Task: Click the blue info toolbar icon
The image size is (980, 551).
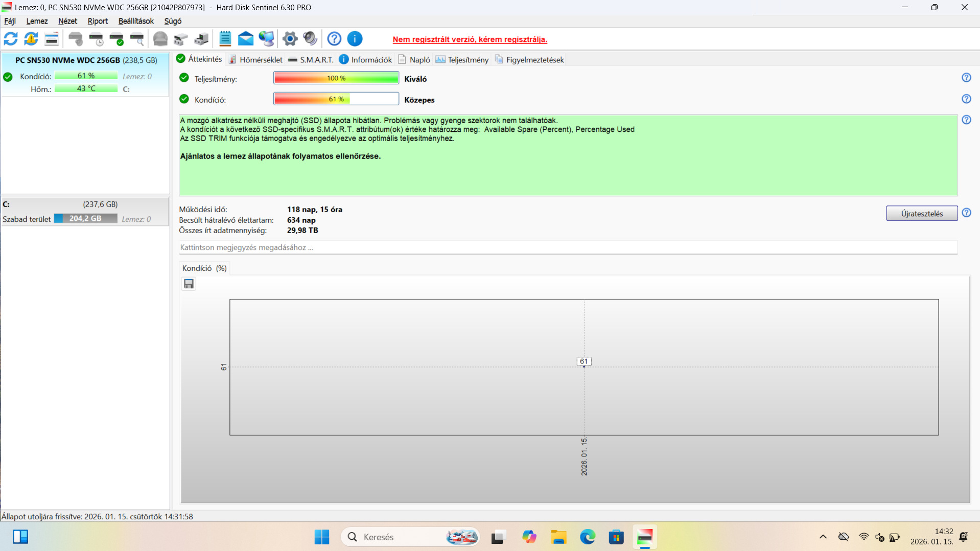Action: click(355, 39)
